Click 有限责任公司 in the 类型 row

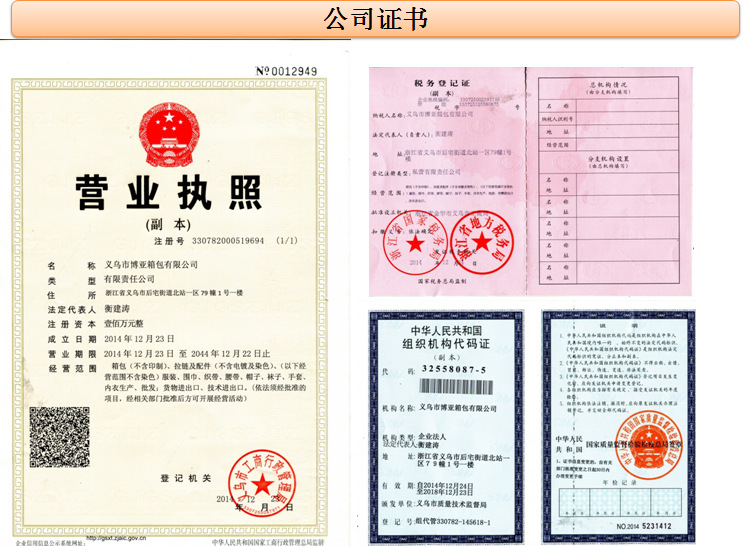(129, 279)
